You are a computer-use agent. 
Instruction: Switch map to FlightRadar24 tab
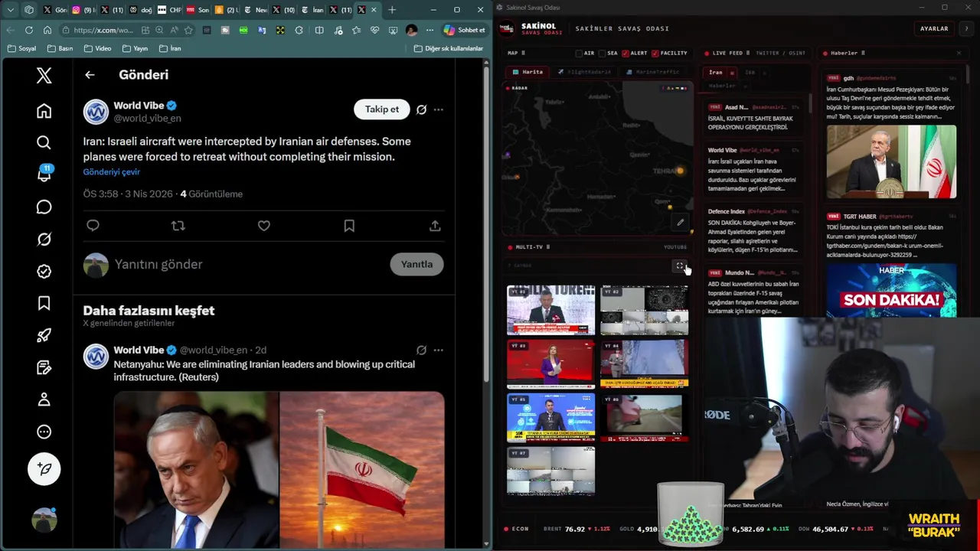tap(584, 72)
